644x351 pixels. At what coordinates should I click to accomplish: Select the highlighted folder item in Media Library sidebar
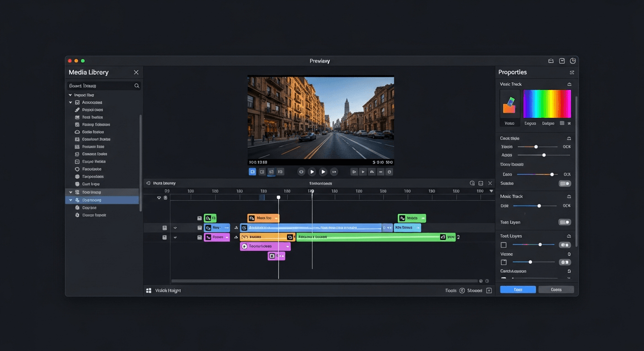(102, 200)
